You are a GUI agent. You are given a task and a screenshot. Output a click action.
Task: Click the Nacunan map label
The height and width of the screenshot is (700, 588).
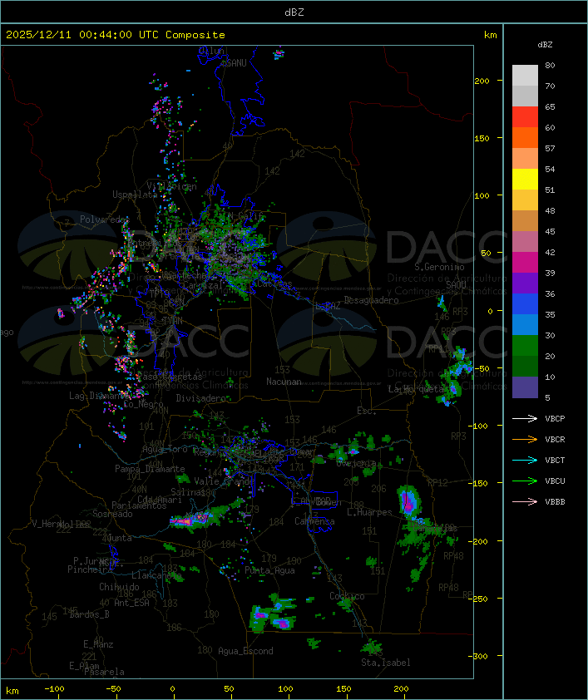pyautogui.click(x=284, y=382)
